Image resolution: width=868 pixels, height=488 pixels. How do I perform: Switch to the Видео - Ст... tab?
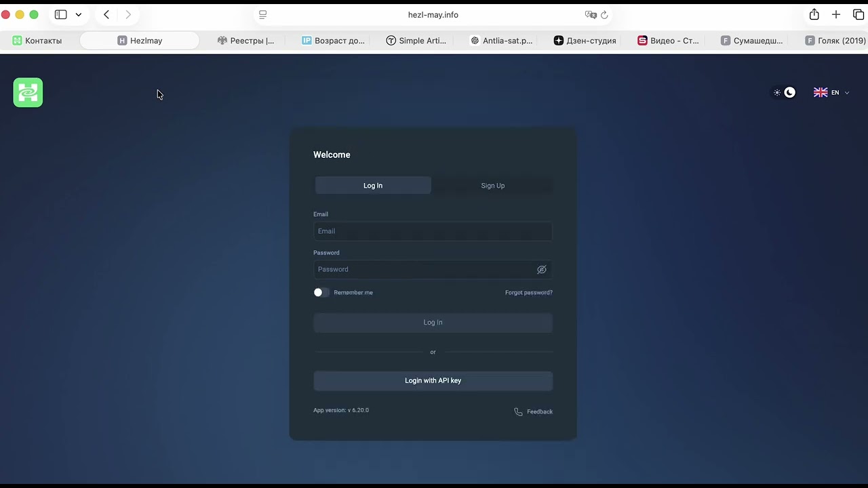(668, 41)
